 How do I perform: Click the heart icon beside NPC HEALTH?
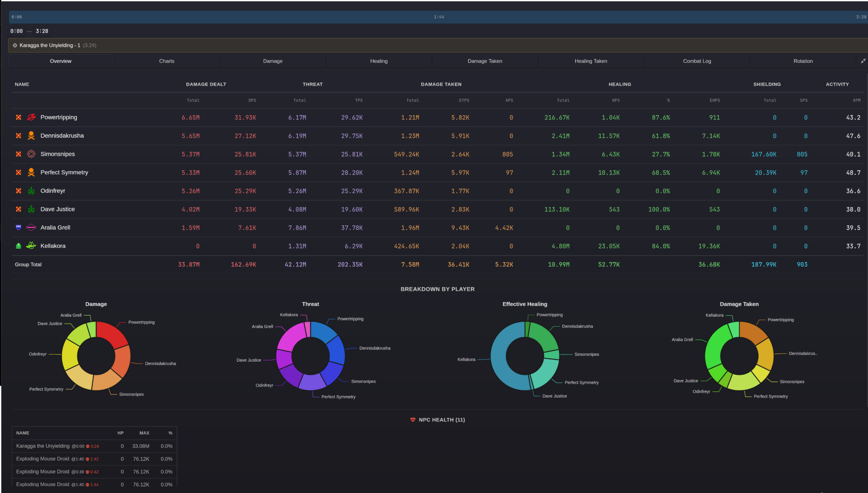pos(413,420)
